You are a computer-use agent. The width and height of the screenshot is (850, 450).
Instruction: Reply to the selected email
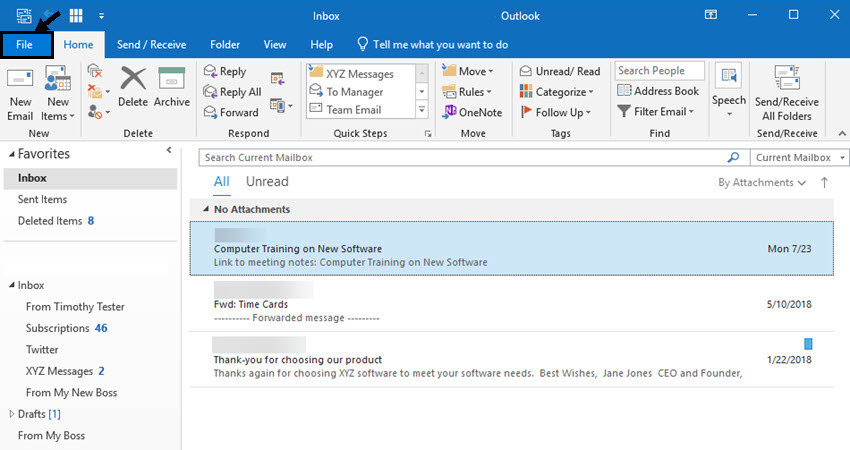pos(225,71)
